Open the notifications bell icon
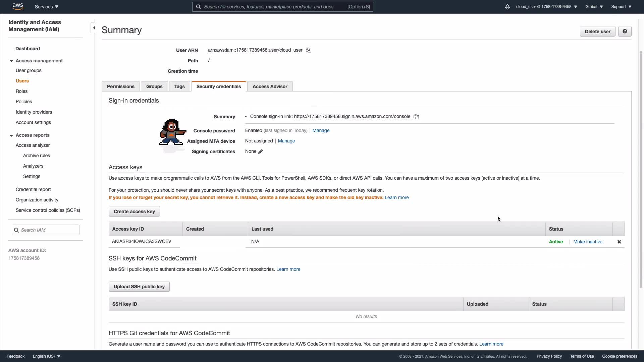Viewport: 644px width, 362px height. coord(507,7)
